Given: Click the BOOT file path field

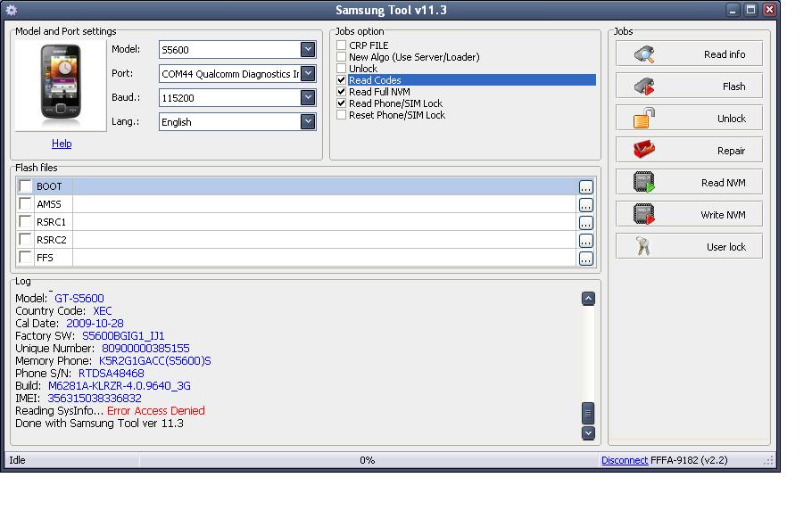Looking at the screenshot, I should point(325,186).
